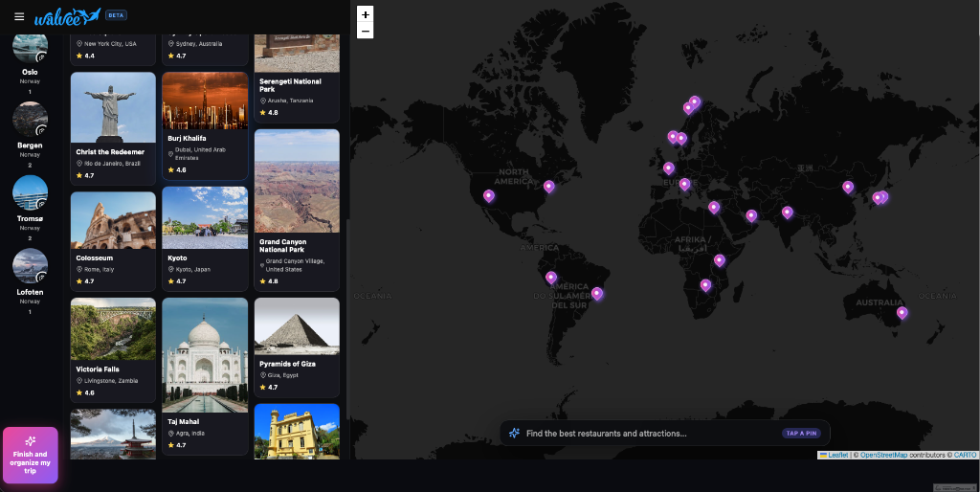This screenshot has height=492, width=980.
Task: Click the map pin over Paris and London
Action: pos(669,168)
